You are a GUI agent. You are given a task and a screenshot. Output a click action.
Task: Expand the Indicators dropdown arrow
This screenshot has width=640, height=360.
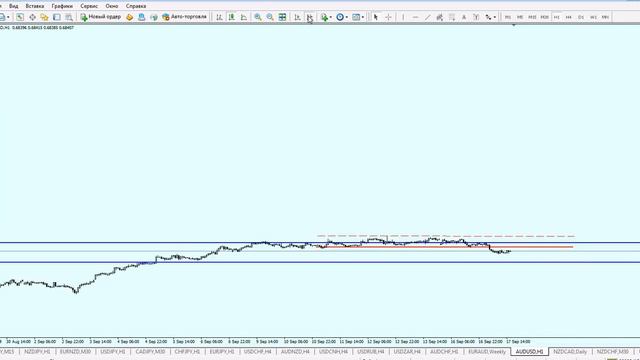pos(330,17)
